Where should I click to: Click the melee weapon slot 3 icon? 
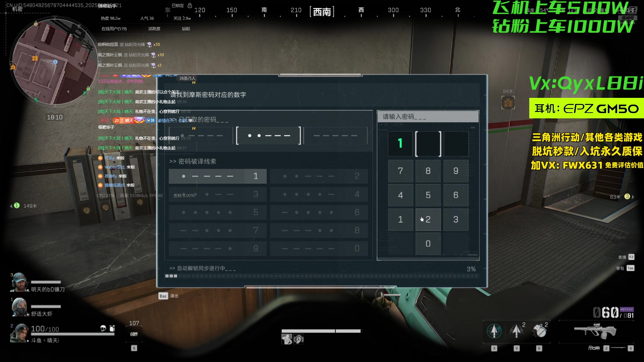click(619, 348)
